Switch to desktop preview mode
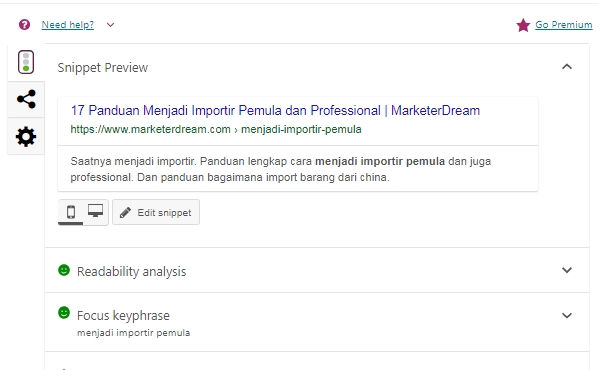Screen dimensions: 598x370 (95, 211)
